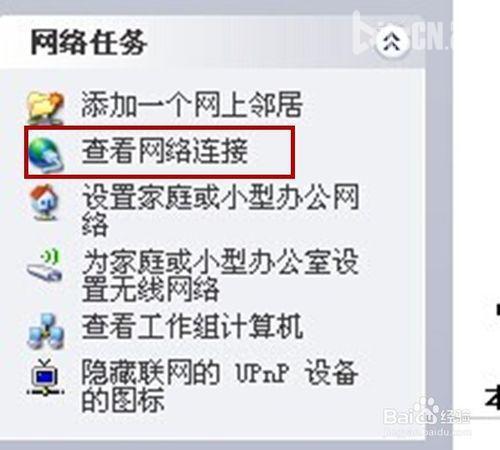Click the watermark logo behind the collapse chevron
The height and width of the screenshot is (450, 500).
coord(403,35)
